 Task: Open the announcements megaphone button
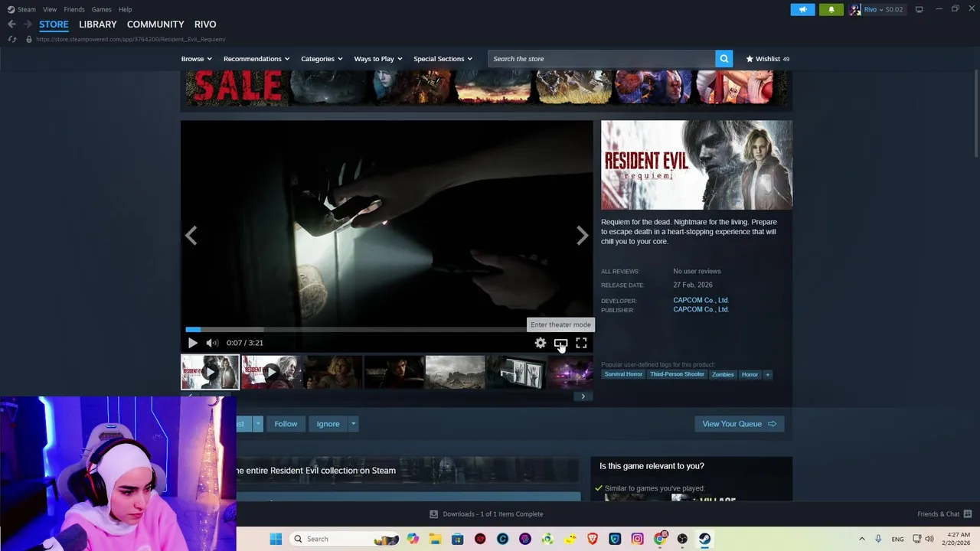(x=802, y=9)
